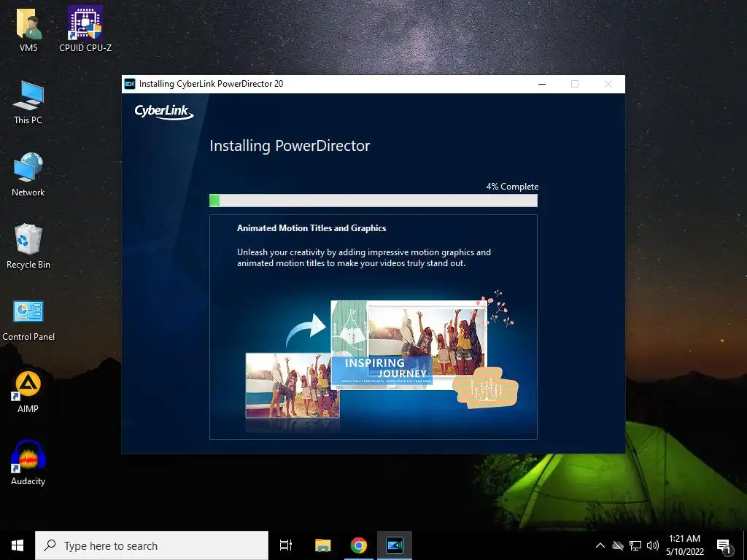Viewport: 747px width, 560px height.
Task: Open the volume tray icon
Action: click(x=653, y=545)
